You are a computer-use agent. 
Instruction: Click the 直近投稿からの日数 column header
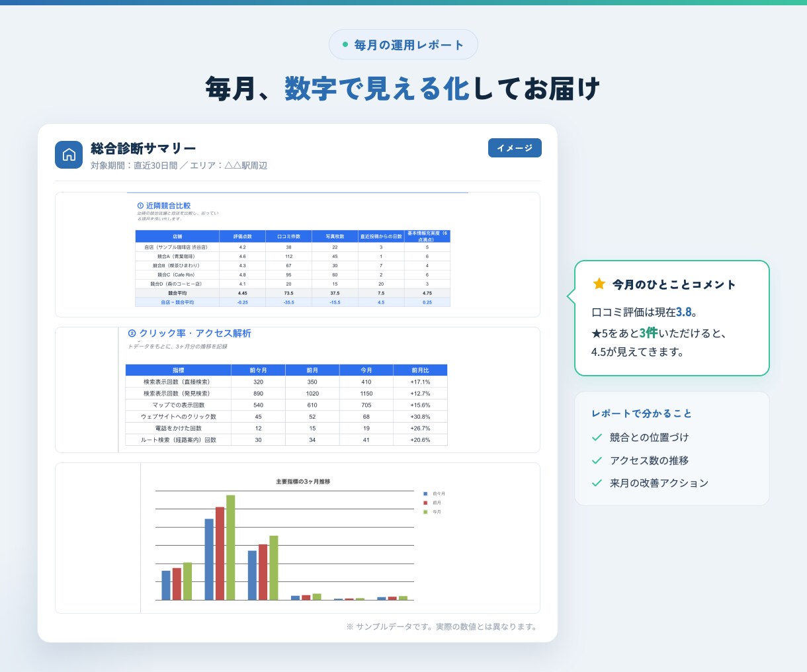point(381,236)
